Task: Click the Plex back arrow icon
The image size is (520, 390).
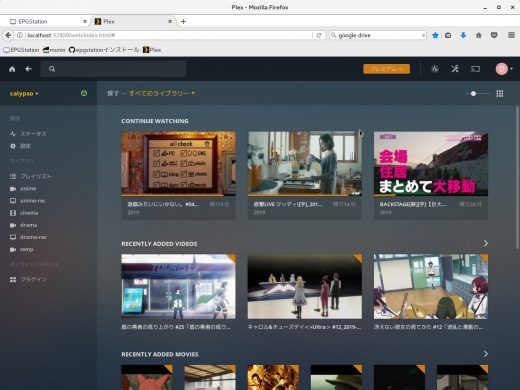Action: click(x=29, y=69)
